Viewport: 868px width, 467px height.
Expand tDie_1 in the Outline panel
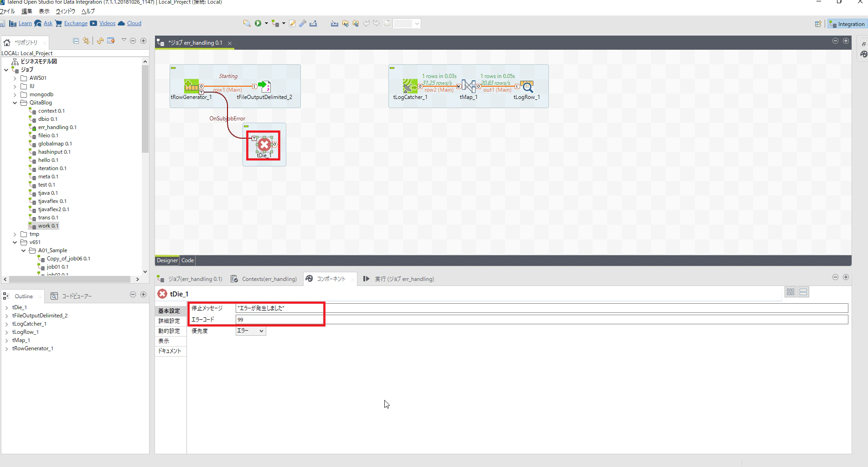point(7,307)
